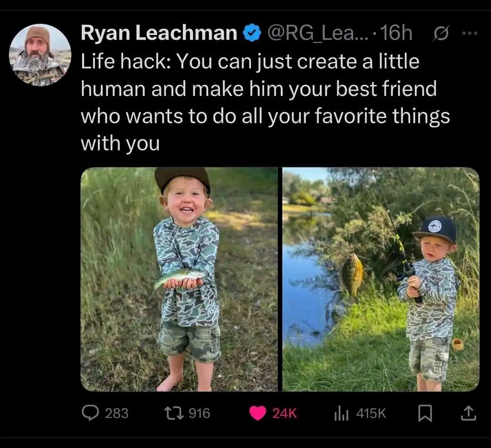Open the photo of boy with fishing rod

[x=381, y=279]
